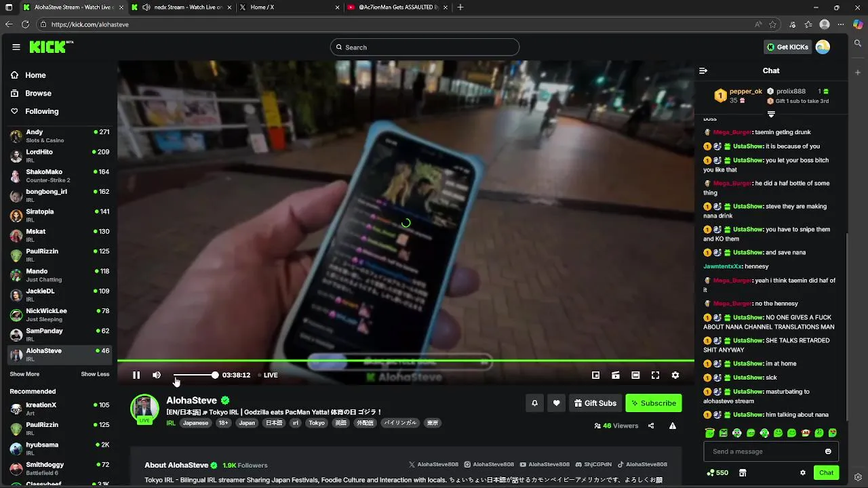This screenshot has height=488, width=868.
Task: Enable picture-in-picture mode
Action: [595, 375]
